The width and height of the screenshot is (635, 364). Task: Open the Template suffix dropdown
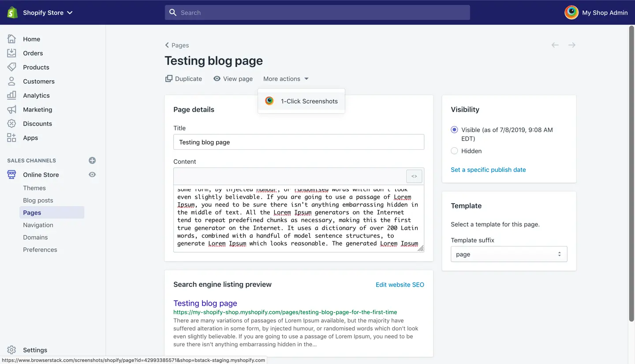click(508, 254)
